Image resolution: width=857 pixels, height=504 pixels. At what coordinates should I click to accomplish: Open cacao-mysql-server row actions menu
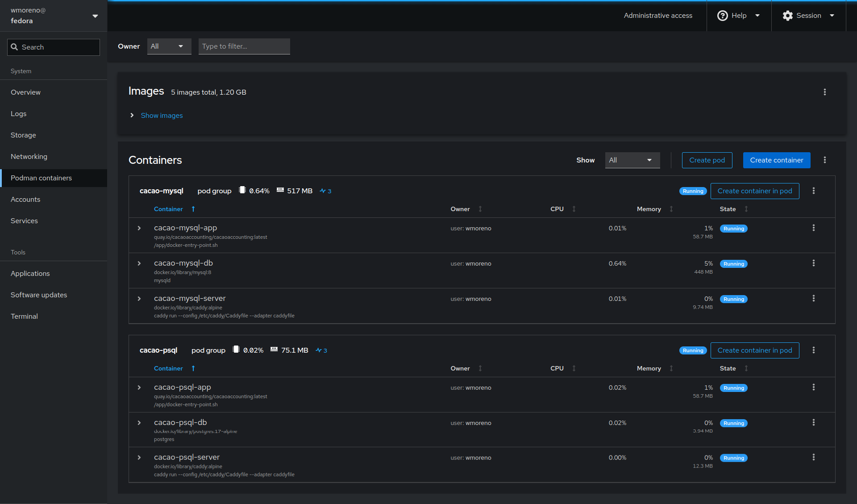(813, 298)
